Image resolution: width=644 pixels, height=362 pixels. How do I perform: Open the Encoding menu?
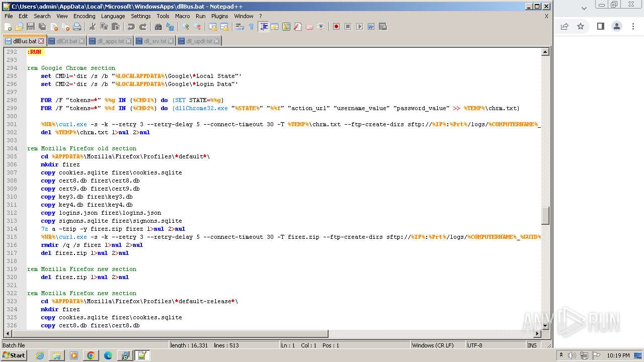pos(84,16)
